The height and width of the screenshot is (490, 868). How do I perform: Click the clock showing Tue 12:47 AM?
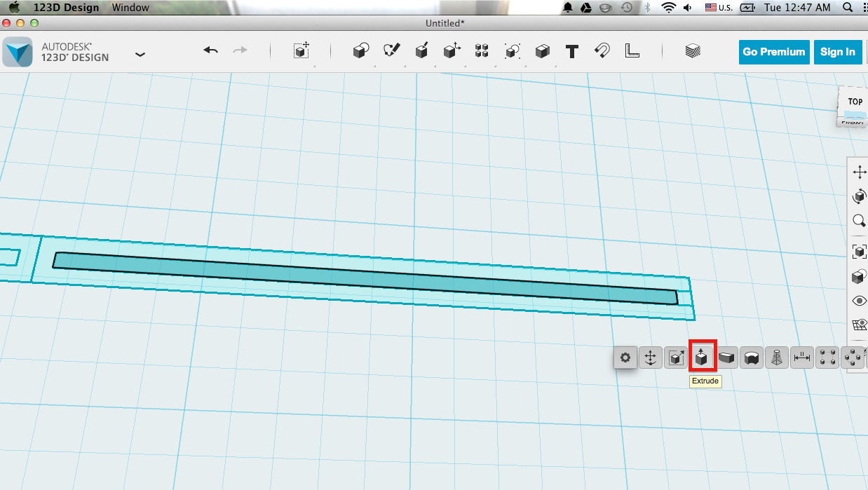click(x=797, y=7)
